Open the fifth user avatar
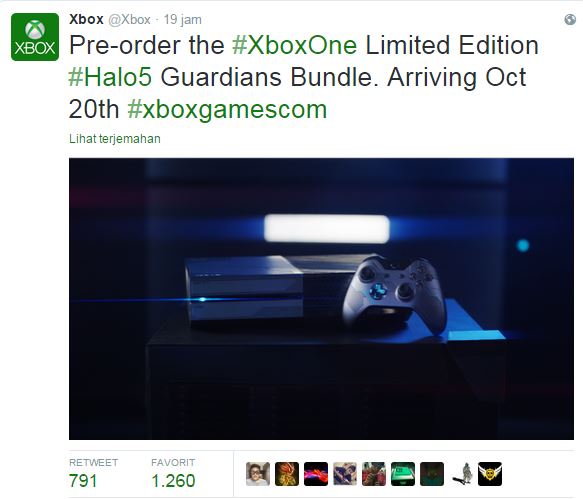This screenshot has height=499, width=583. [x=374, y=474]
